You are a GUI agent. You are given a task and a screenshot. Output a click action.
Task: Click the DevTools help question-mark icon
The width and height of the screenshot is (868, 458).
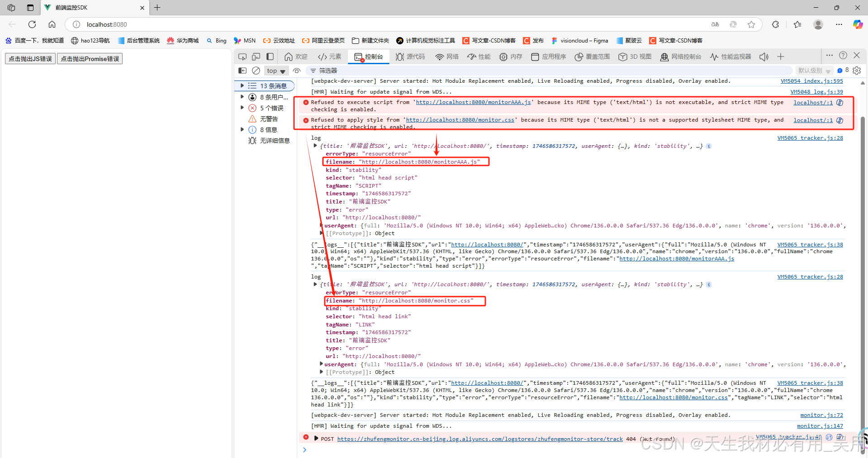coord(843,55)
